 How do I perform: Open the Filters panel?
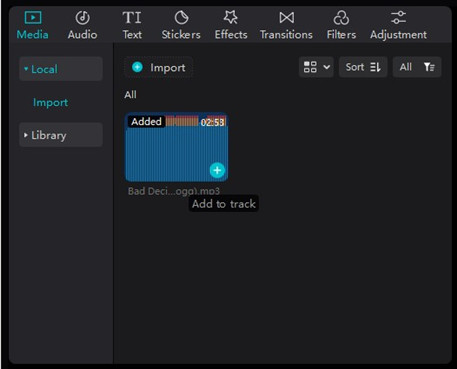point(341,26)
